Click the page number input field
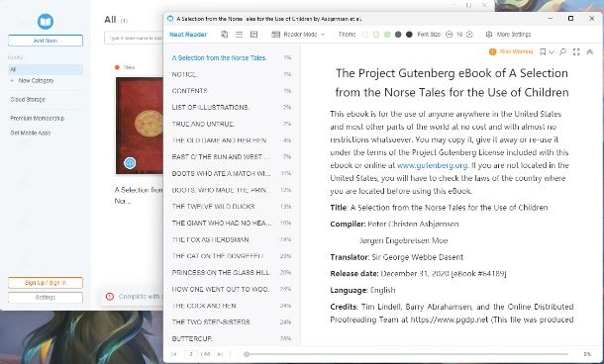 pyautogui.click(x=191, y=354)
